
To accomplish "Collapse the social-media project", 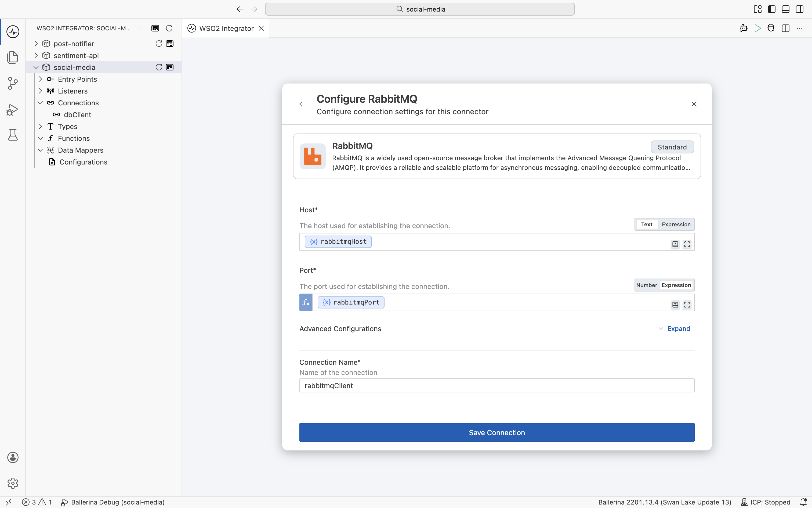I will [x=36, y=67].
